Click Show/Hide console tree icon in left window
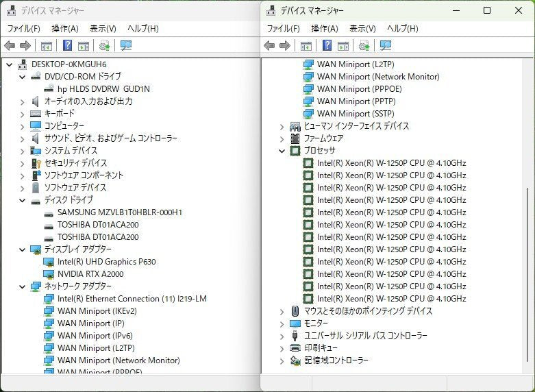This screenshot has height=392, width=535. coord(47,45)
